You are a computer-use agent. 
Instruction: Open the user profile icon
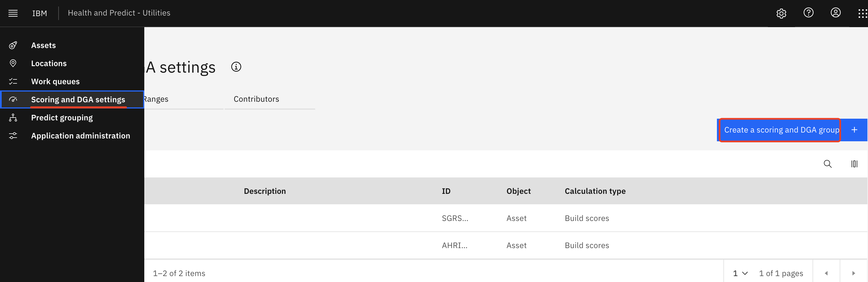(835, 13)
